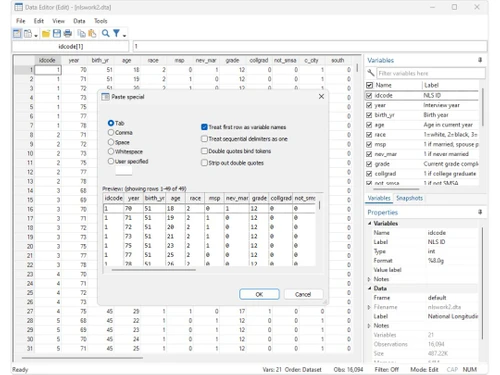Toggle the idcode variable checkbox

point(369,96)
